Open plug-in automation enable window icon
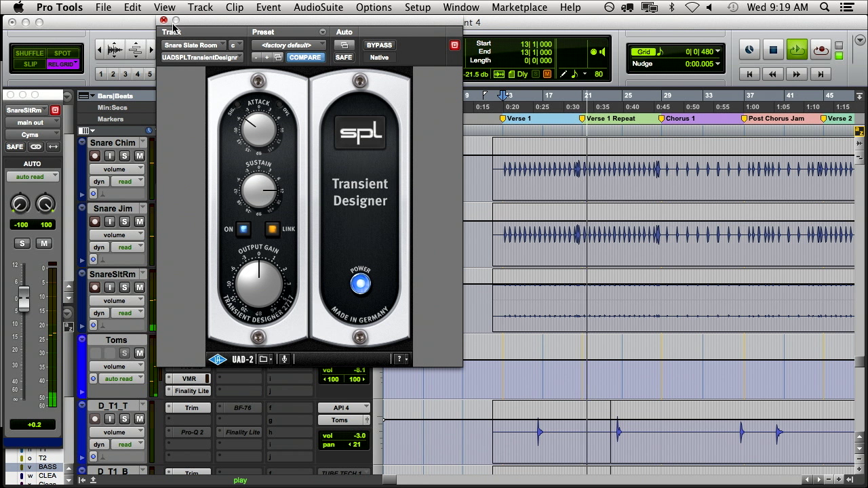The image size is (868, 488). point(344,45)
